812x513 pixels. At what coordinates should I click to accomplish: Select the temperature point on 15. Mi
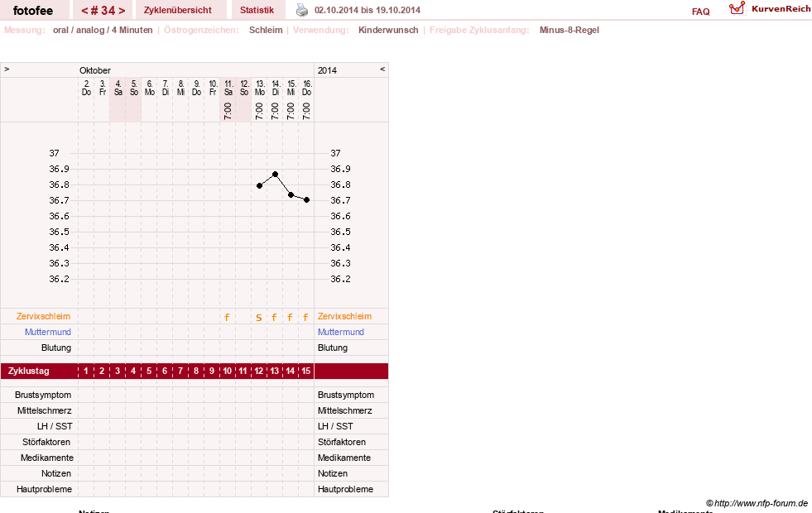click(291, 194)
